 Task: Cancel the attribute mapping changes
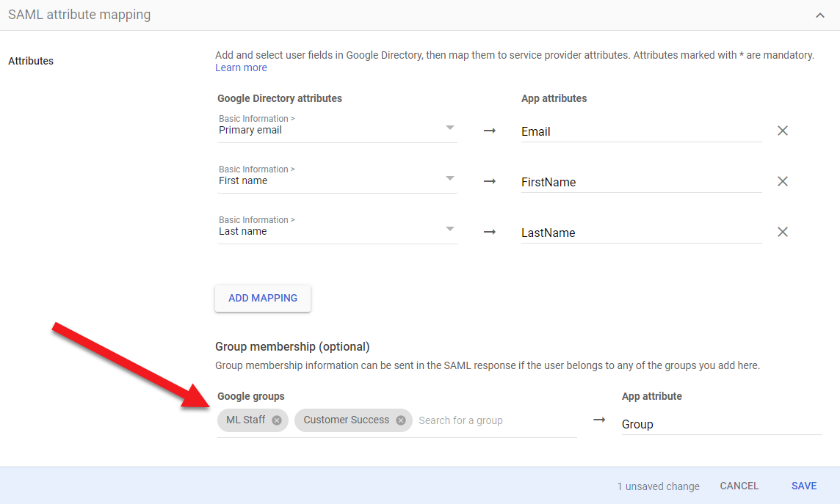739,486
